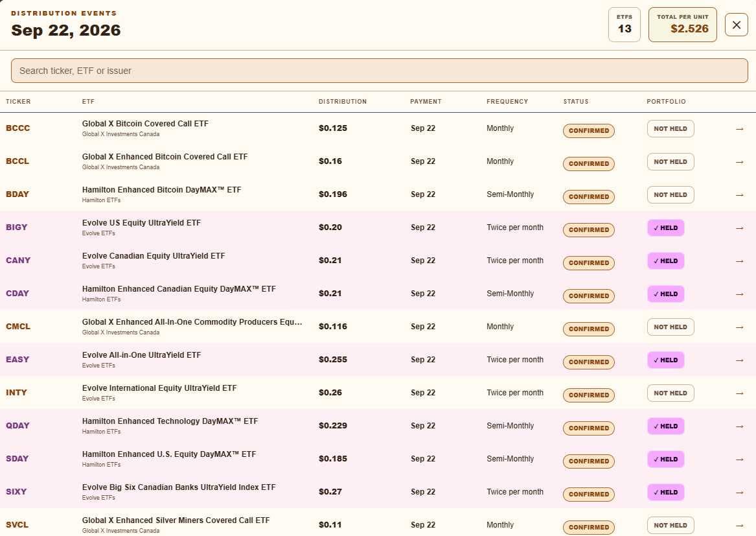Open CANY row arrow for details
756x536 pixels.
[739, 261]
